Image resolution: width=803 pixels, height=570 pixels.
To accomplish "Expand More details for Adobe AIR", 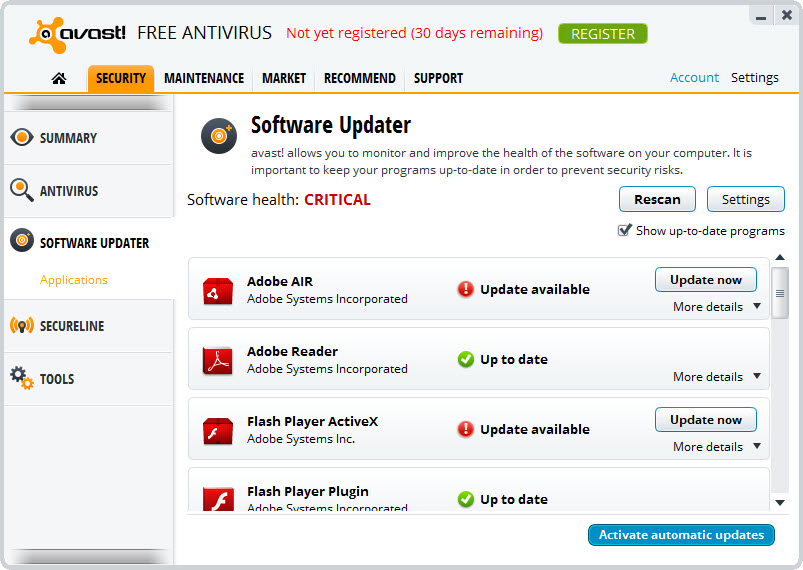I will (x=716, y=307).
